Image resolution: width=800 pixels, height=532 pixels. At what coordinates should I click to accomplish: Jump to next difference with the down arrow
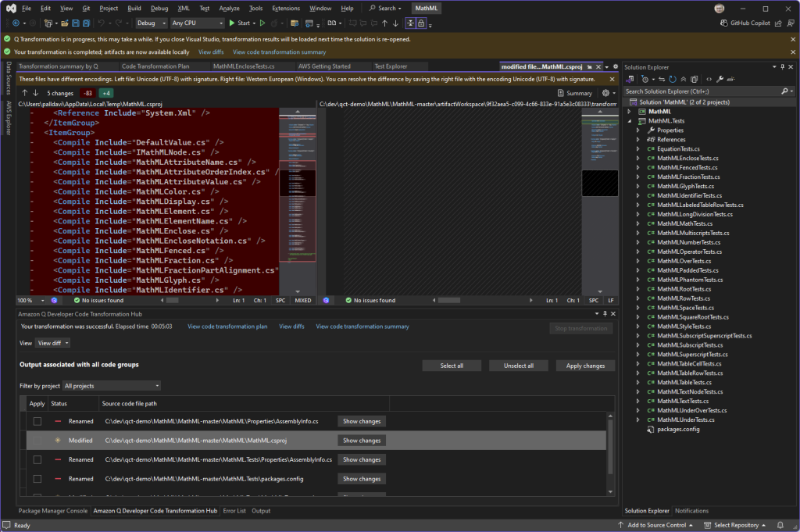[x=35, y=92]
